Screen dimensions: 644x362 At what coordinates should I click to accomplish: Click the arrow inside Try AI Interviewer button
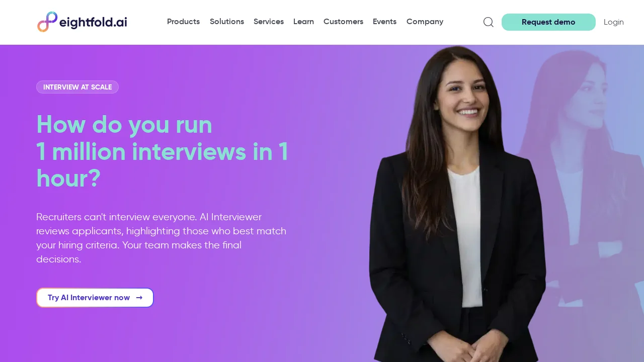[139, 298]
